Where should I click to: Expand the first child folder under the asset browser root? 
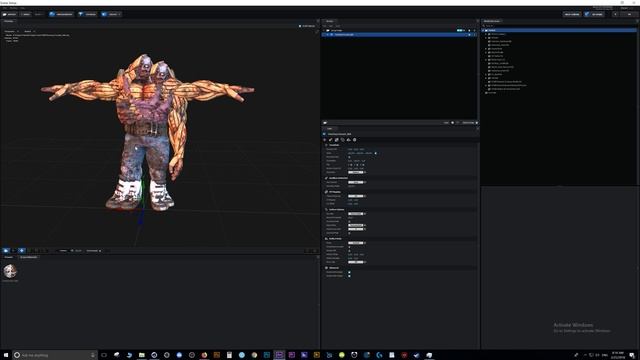click(x=486, y=34)
